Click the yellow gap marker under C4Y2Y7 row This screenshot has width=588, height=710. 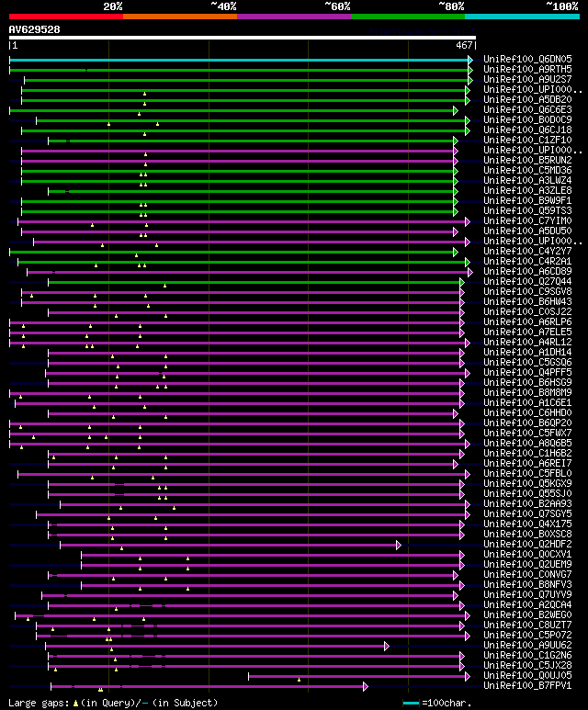point(136,255)
